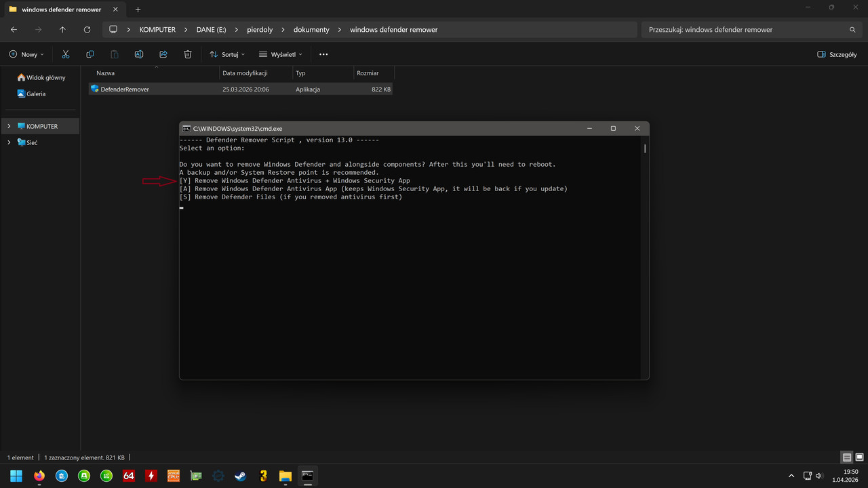Click the speaker volume tray icon
The height and width of the screenshot is (488, 868).
tap(819, 476)
